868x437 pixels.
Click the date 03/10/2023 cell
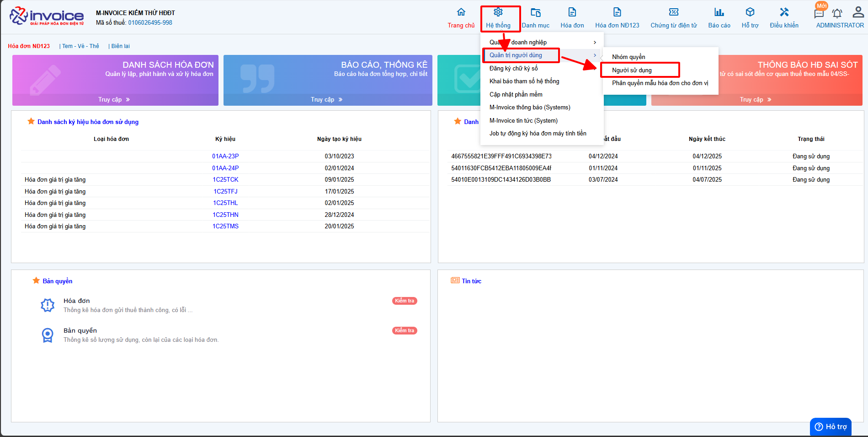pos(339,156)
